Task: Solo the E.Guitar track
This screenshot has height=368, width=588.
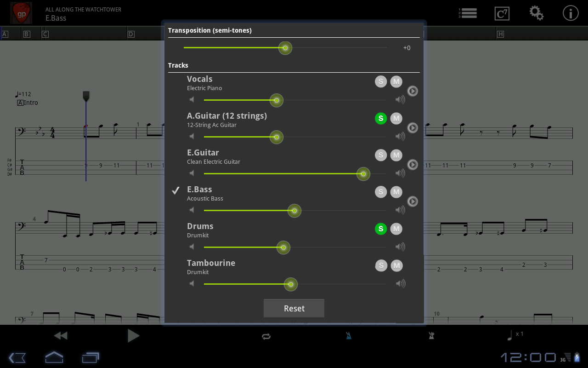Action: point(381,155)
